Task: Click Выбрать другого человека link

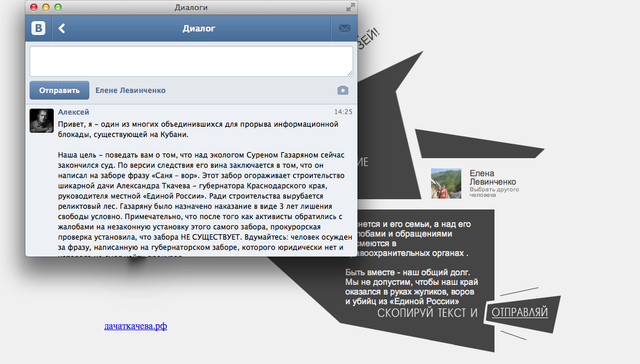Action: (494, 192)
